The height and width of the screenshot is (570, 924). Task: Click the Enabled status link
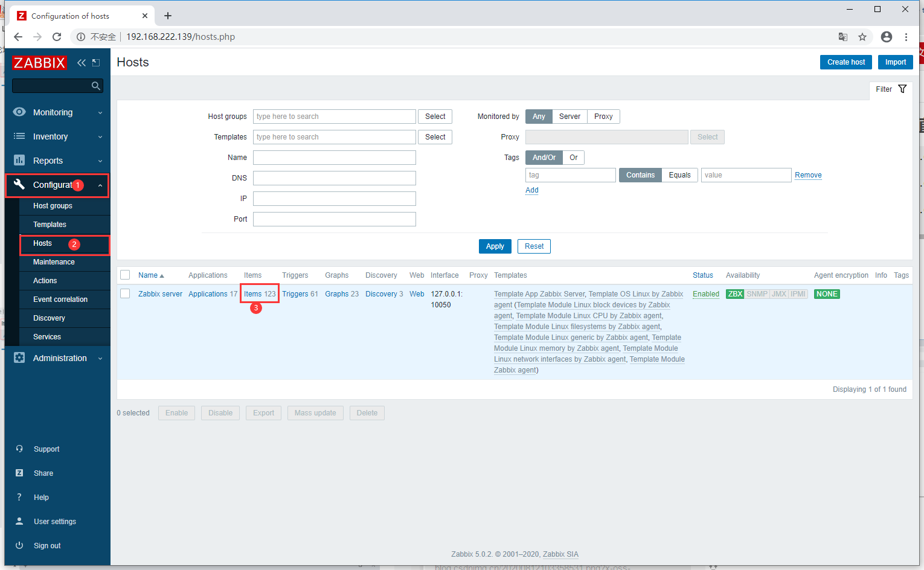pyautogui.click(x=706, y=294)
